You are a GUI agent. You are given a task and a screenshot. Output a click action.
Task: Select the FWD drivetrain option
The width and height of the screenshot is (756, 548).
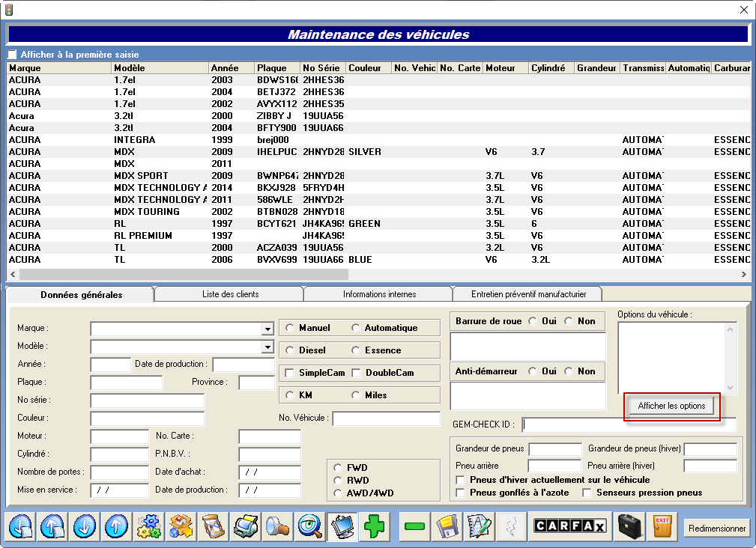[338, 468]
